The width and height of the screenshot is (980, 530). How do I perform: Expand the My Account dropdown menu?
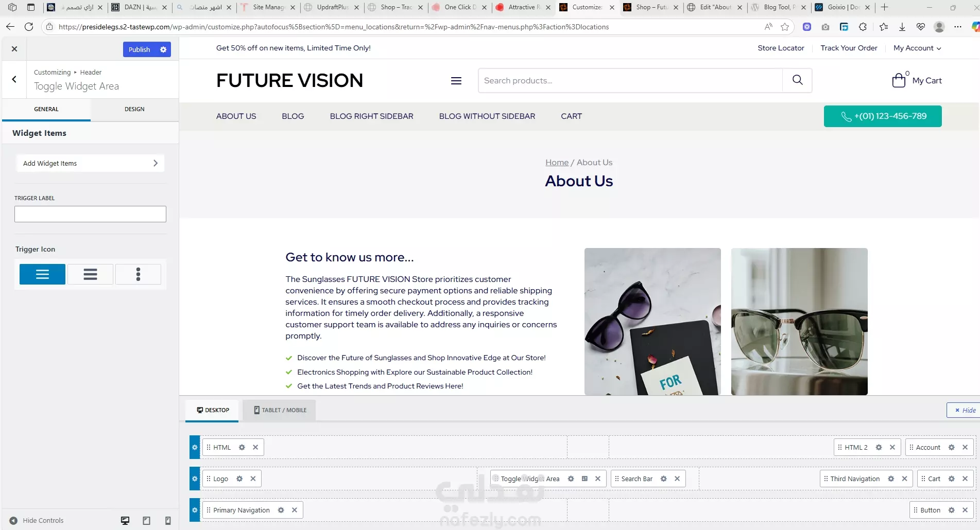pos(917,48)
